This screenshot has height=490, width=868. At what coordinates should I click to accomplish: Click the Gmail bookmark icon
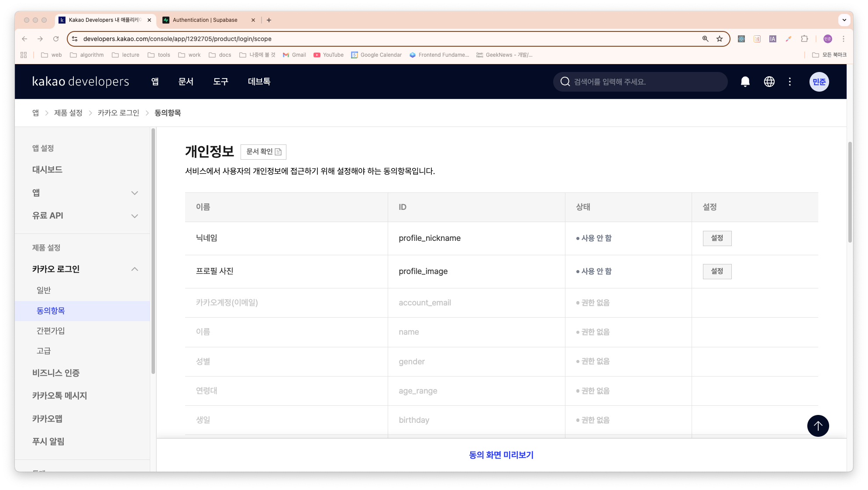(286, 55)
